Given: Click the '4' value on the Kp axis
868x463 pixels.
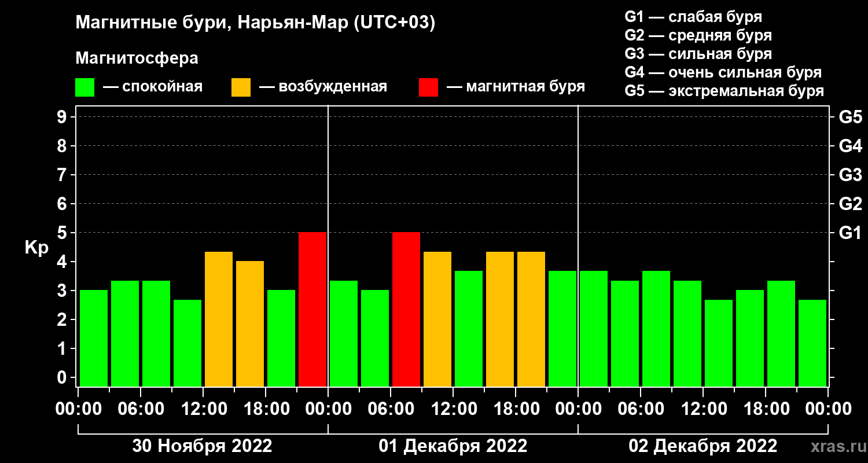Looking at the screenshot, I should [63, 262].
